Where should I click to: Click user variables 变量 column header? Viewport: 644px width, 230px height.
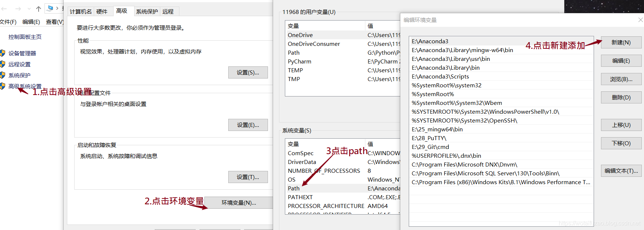(325, 26)
